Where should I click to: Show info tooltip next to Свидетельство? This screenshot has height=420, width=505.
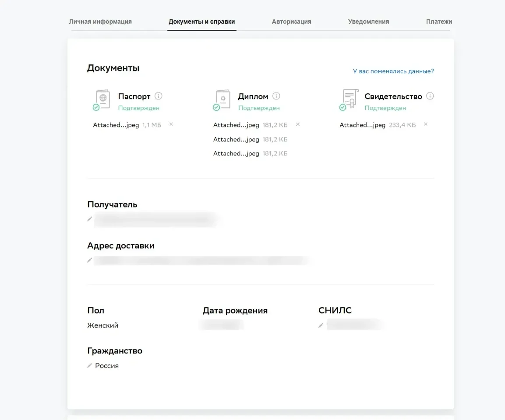click(430, 96)
